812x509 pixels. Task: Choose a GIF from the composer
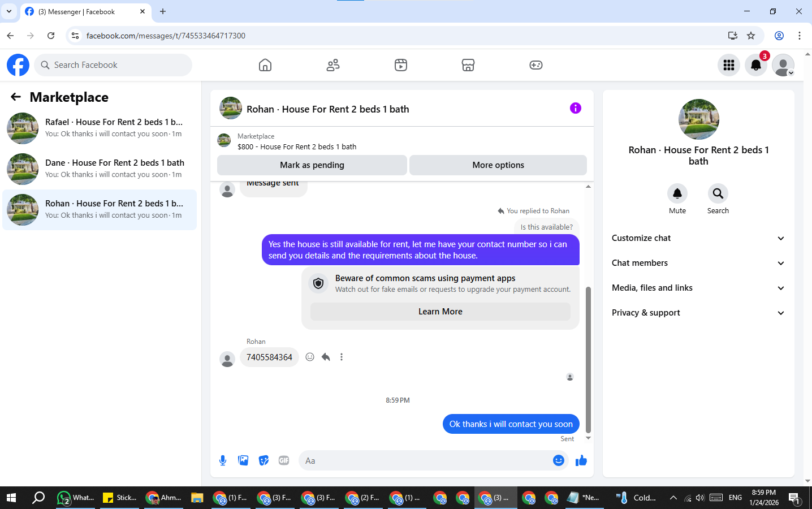coord(284,460)
